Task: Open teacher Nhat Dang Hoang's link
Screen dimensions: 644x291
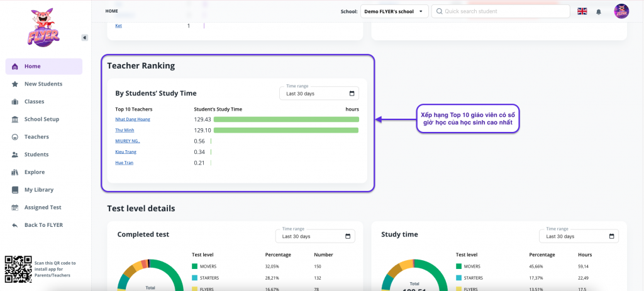Action: (133, 119)
